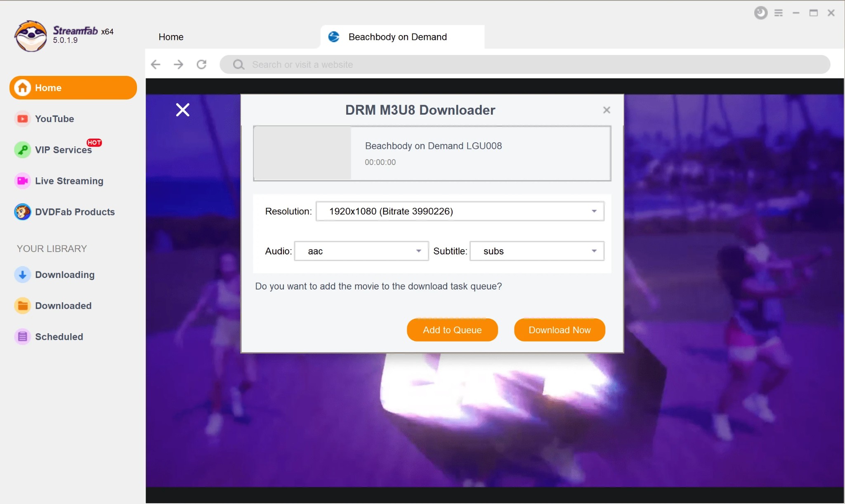
Task: Expand the Resolution dropdown menu
Action: [594, 211]
